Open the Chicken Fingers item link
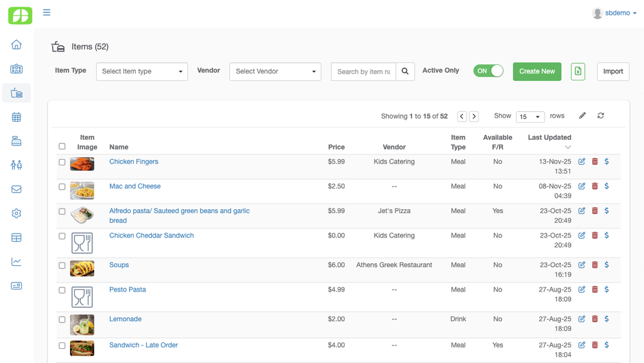This screenshot has height=363, width=644. [x=133, y=162]
